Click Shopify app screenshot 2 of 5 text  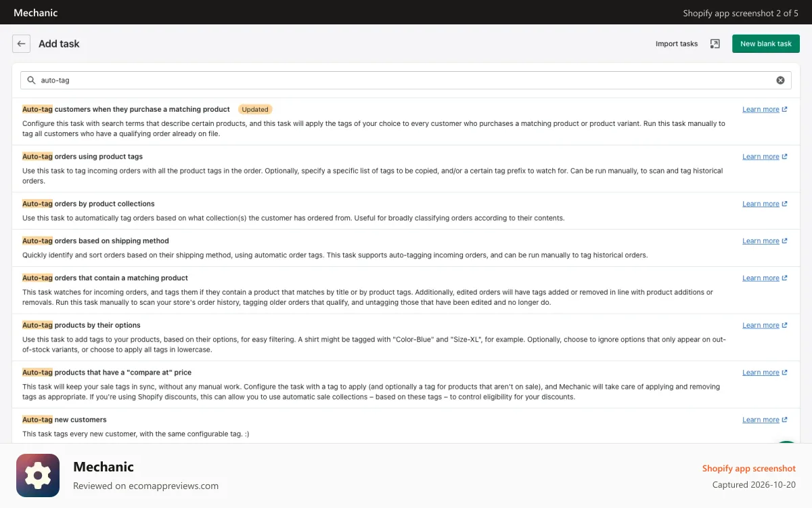pyautogui.click(x=740, y=13)
